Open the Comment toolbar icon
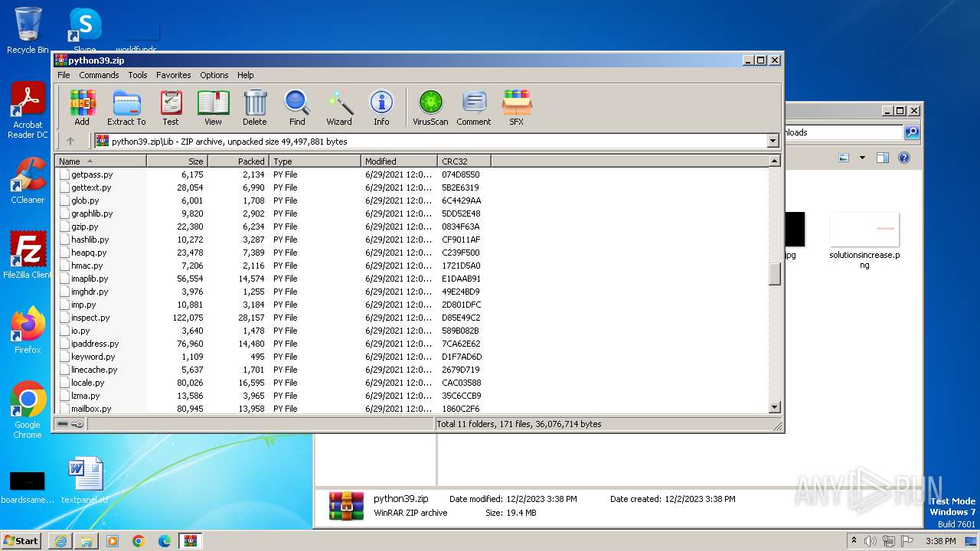 coord(474,108)
